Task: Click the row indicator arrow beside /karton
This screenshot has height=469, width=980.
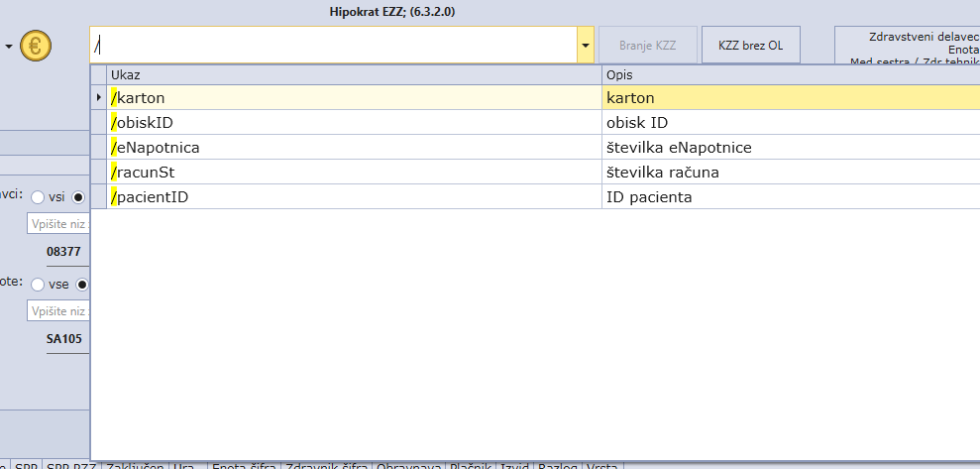Action: [x=99, y=97]
